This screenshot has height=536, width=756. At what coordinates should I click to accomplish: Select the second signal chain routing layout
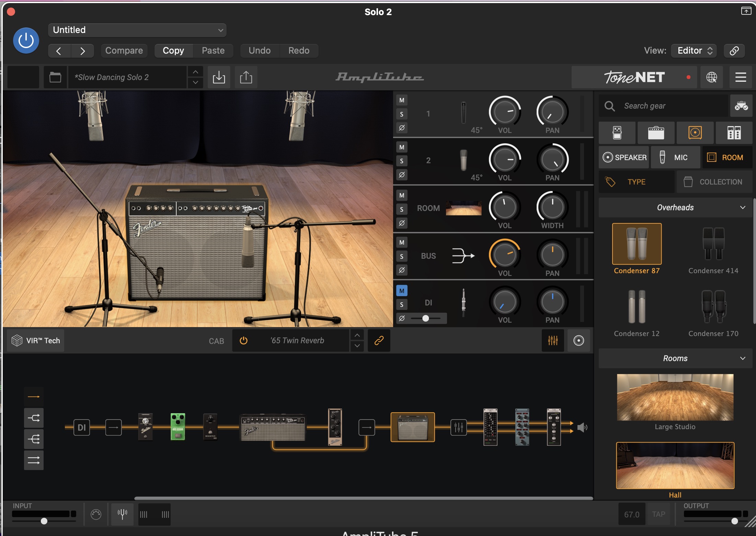point(34,418)
